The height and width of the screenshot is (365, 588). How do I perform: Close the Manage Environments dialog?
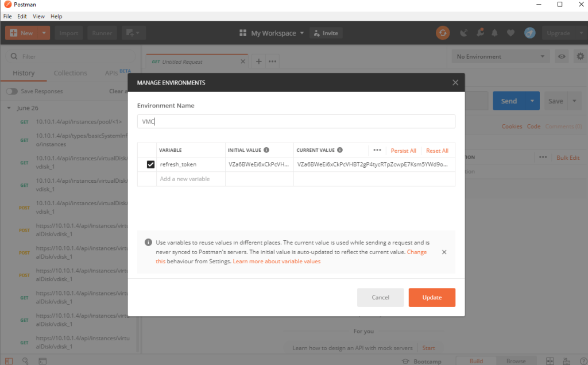pyautogui.click(x=455, y=83)
